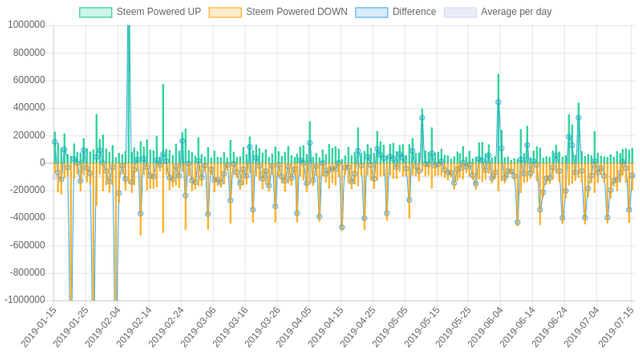Toggle the Difference legend label

point(414,12)
